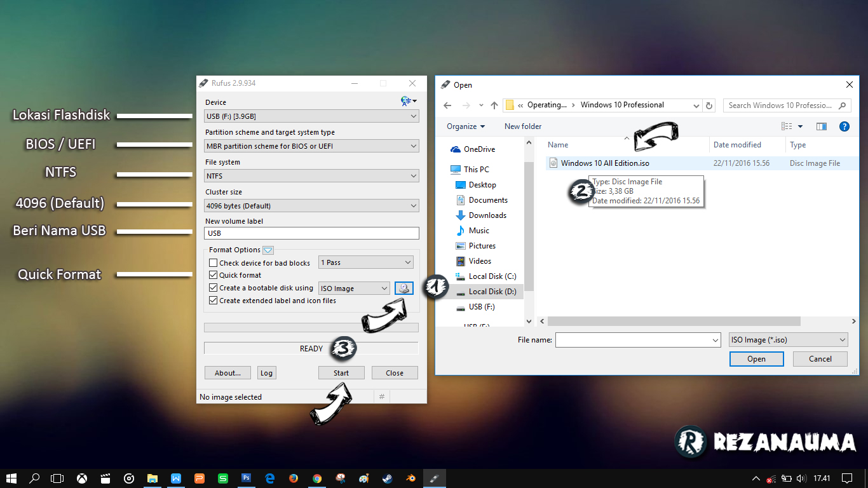This screenshot has height=488, width=868.
Task: Switch to Photoshop on the taskbar
Action: coord(247,478)
